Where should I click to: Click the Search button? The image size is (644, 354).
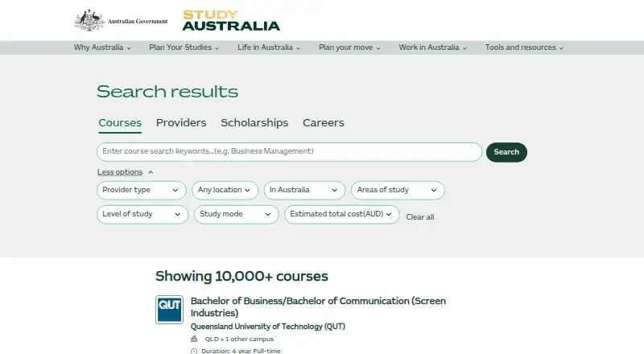[506, 152]
